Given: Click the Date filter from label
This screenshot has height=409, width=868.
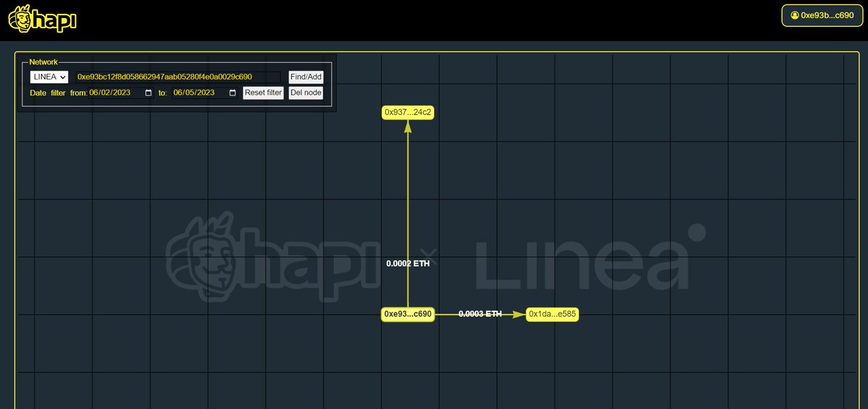Looking at the screenshot, I should pyautogui.click(x=59, y=93).
